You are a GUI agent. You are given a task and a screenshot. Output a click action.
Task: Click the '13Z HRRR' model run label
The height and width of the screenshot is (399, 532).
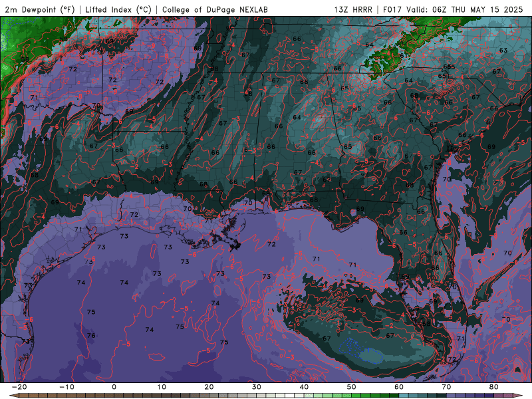click(353, 9)
